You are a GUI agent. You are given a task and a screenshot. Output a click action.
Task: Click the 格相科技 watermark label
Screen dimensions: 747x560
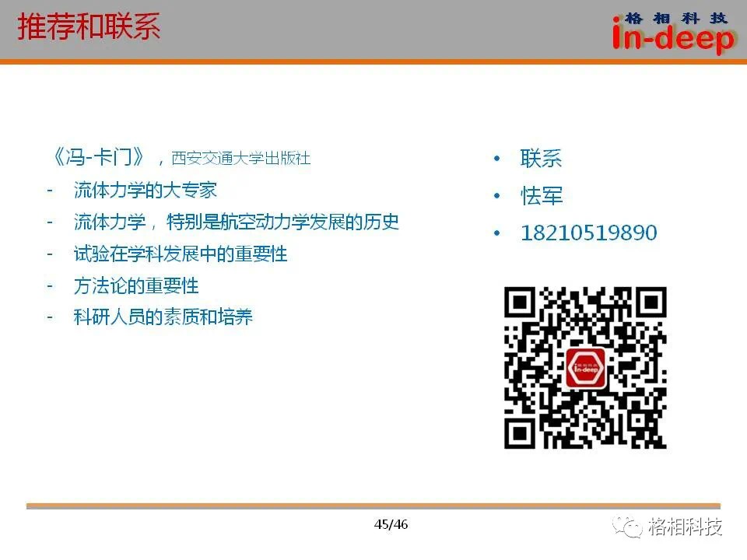click(685, 527)
